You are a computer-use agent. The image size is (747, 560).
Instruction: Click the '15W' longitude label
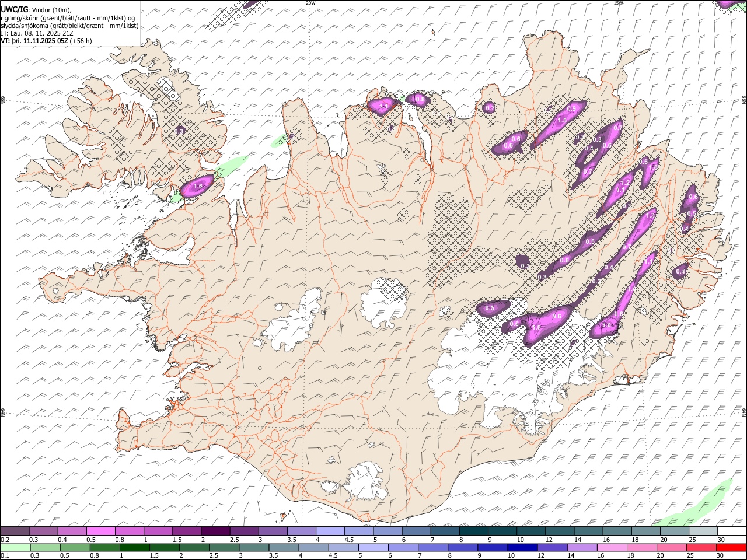(x=618, y=3)
